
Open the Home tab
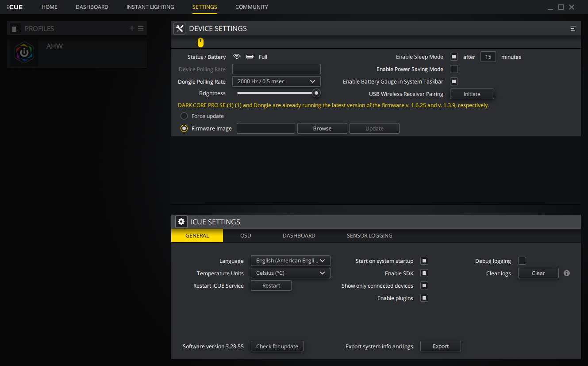point(50,7)
